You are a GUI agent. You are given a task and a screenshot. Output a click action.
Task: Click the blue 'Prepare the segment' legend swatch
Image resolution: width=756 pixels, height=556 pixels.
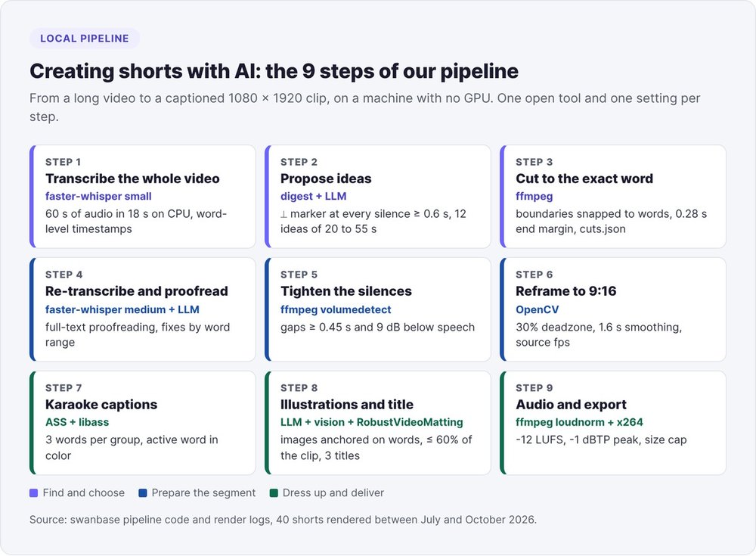coord(143,492)
